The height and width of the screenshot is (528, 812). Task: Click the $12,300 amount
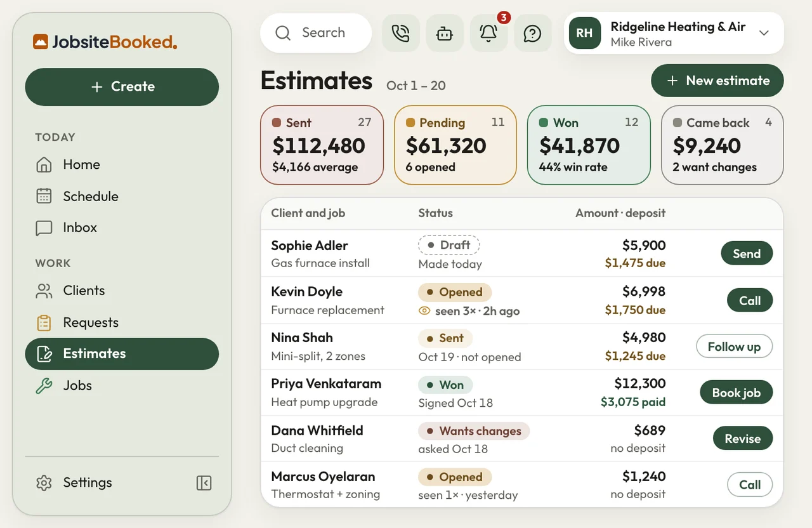pyautogui.click(x=640, y=383)
